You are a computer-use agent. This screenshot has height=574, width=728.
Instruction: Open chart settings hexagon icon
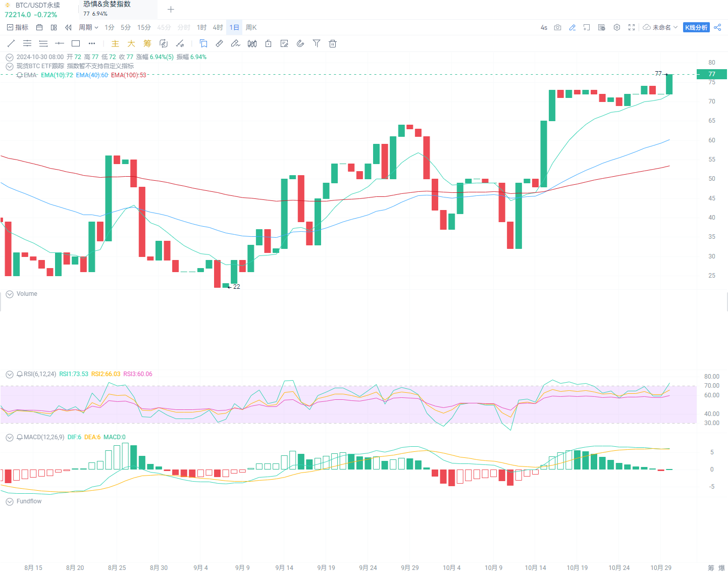pyautogui.click(x=617, y=27)
